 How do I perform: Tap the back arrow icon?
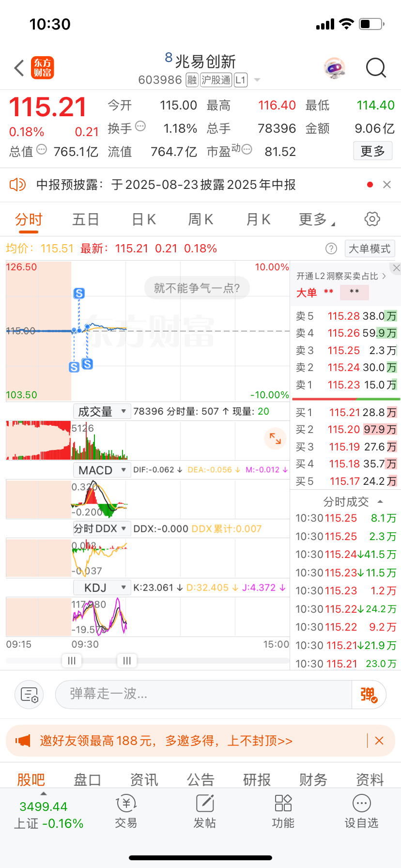pyautogui.click(x=19, y=68)
